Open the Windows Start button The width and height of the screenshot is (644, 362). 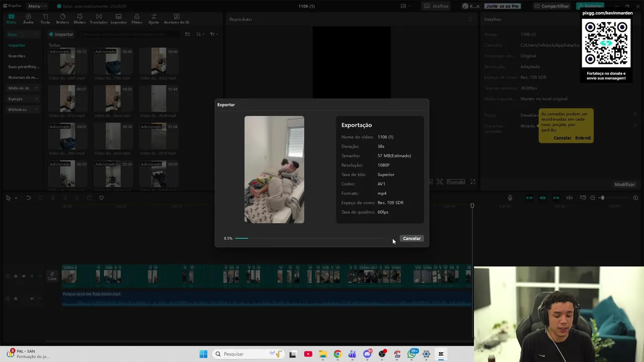pyautogui.click(x=203, y=354)
